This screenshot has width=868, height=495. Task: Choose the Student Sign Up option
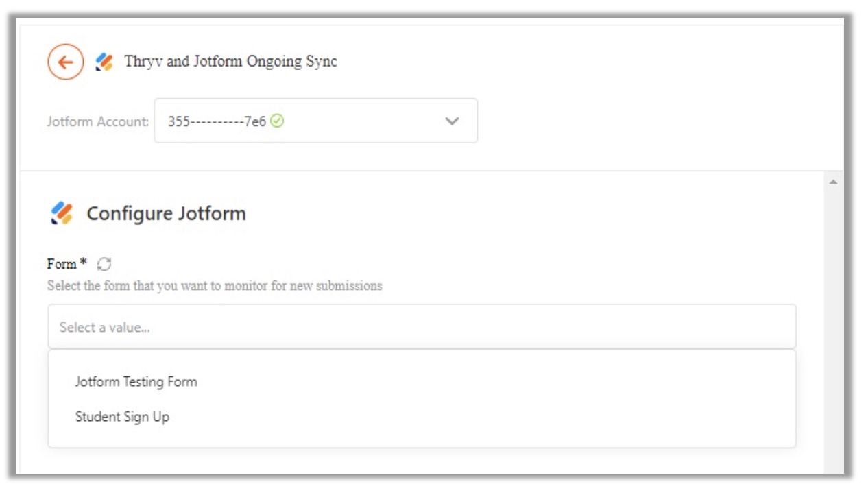tap(122, 417)
